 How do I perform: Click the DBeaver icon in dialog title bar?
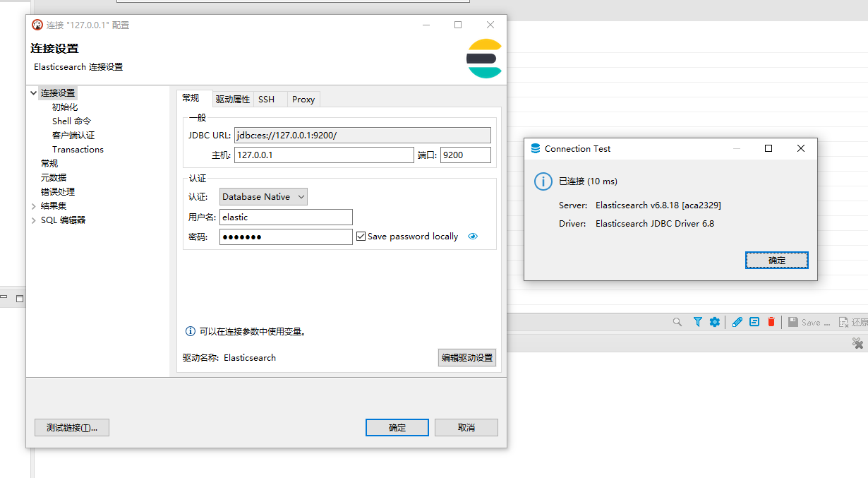[x=37, y=25]
